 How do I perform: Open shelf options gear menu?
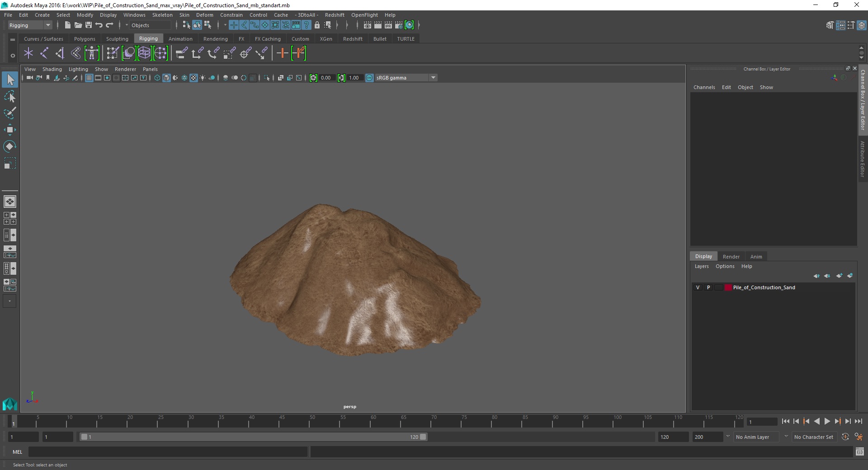[x=13, y=56]
